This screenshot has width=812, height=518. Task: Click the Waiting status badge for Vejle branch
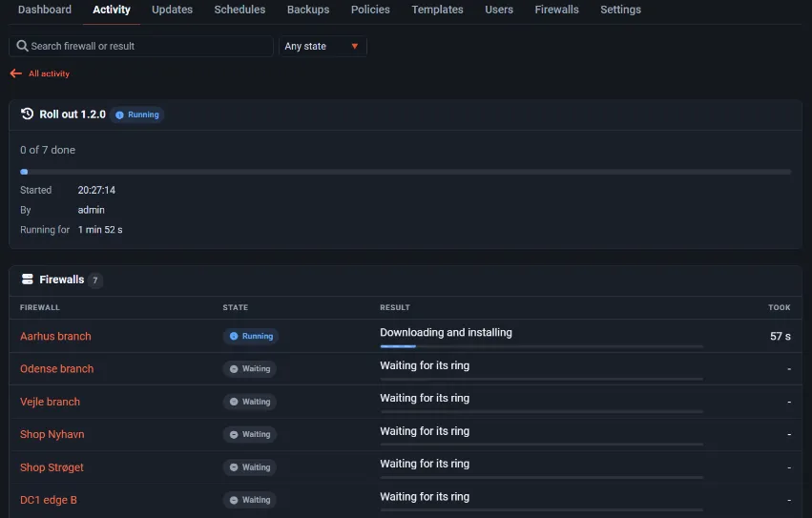pyautogui.click(x=250, y=402)
